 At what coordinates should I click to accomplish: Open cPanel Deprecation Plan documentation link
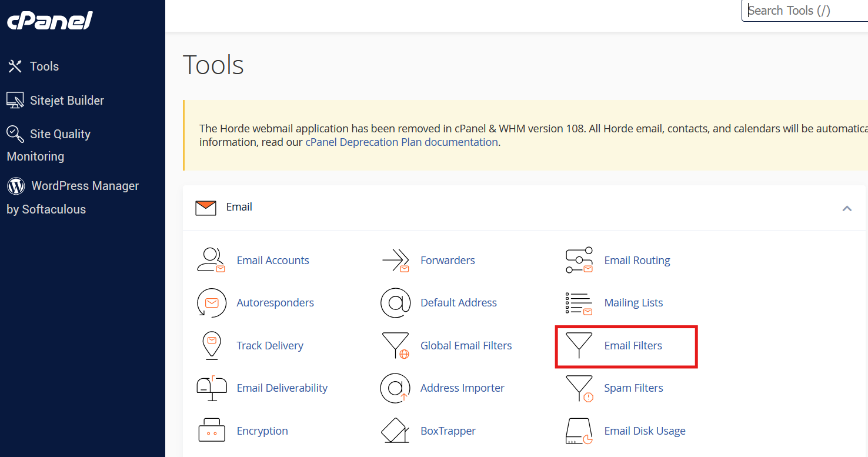(x=402, y=142)
